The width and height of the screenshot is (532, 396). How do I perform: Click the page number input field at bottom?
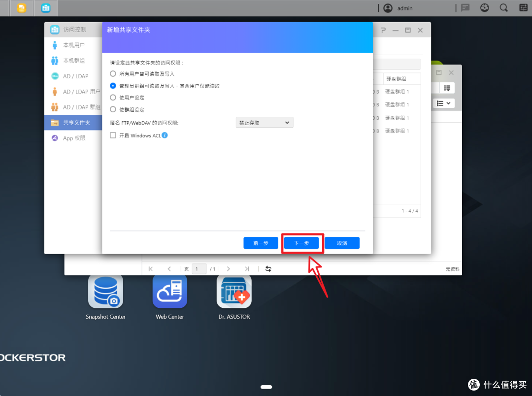pos(199,268)
